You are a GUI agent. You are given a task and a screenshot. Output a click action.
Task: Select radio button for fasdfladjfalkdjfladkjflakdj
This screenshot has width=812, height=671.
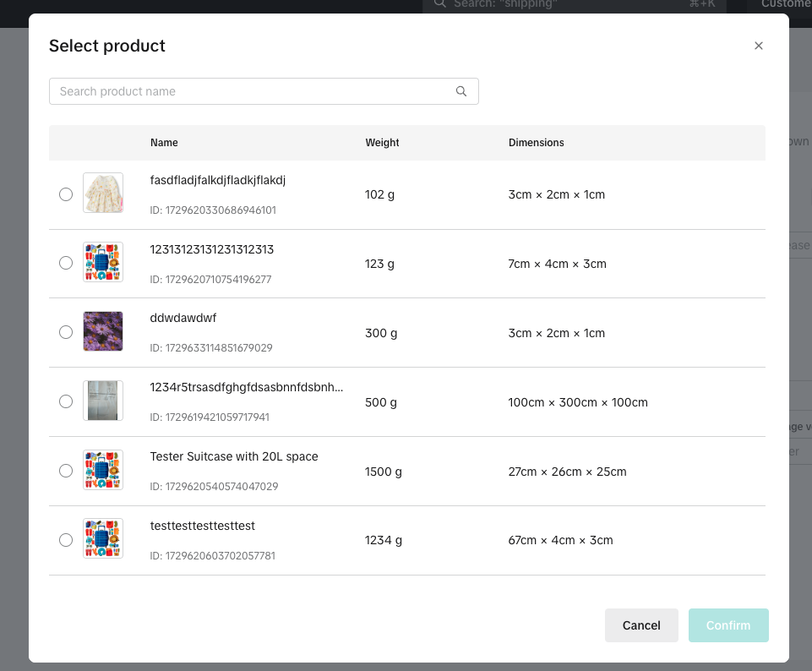pyautogui.click(x=66, y=194)
